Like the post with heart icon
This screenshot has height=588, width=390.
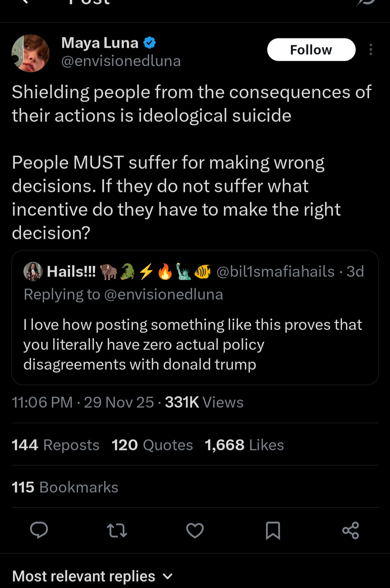(195, 531)
